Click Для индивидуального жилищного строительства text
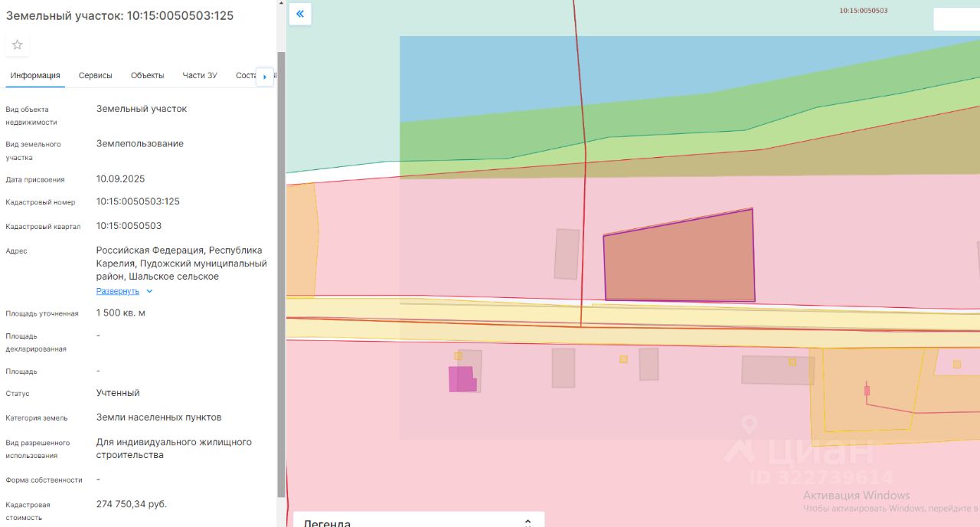This screenshot has height=527, width=980. (174, 449)
